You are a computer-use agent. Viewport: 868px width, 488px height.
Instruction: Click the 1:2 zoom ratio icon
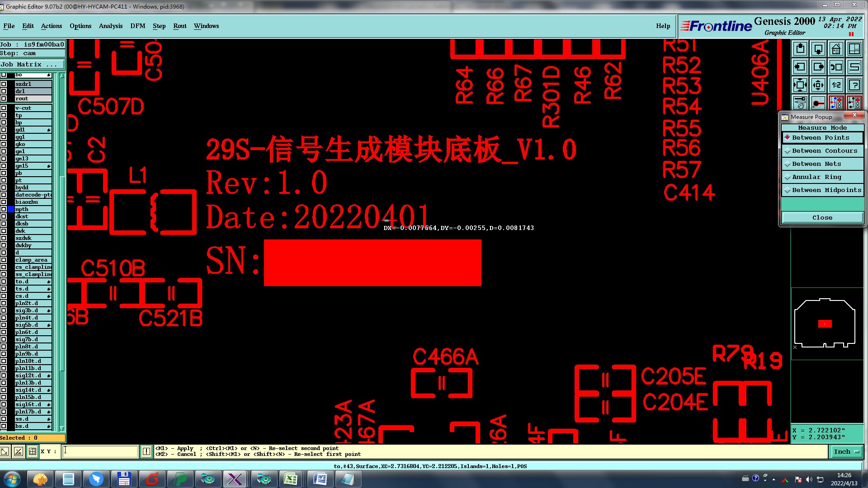coord(836,85)
